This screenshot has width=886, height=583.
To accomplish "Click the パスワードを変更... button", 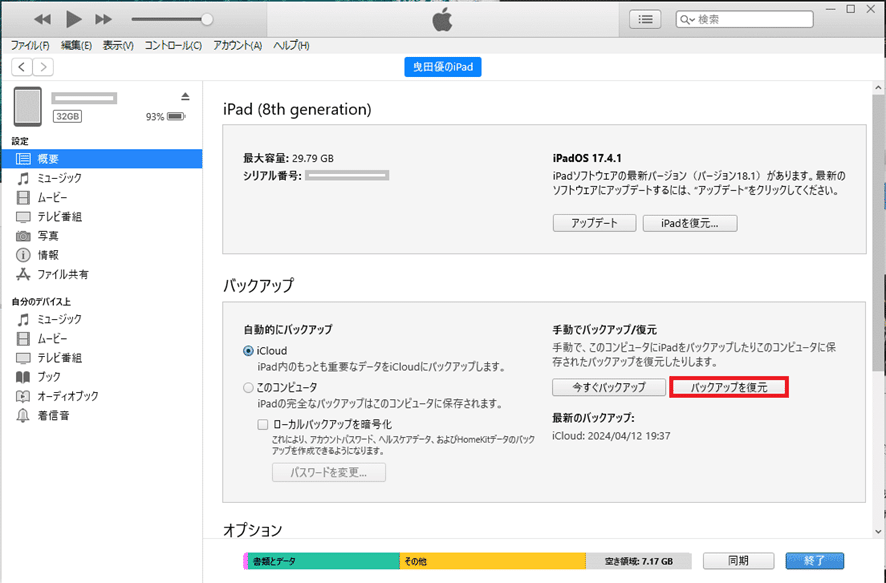I will (329, 472).
